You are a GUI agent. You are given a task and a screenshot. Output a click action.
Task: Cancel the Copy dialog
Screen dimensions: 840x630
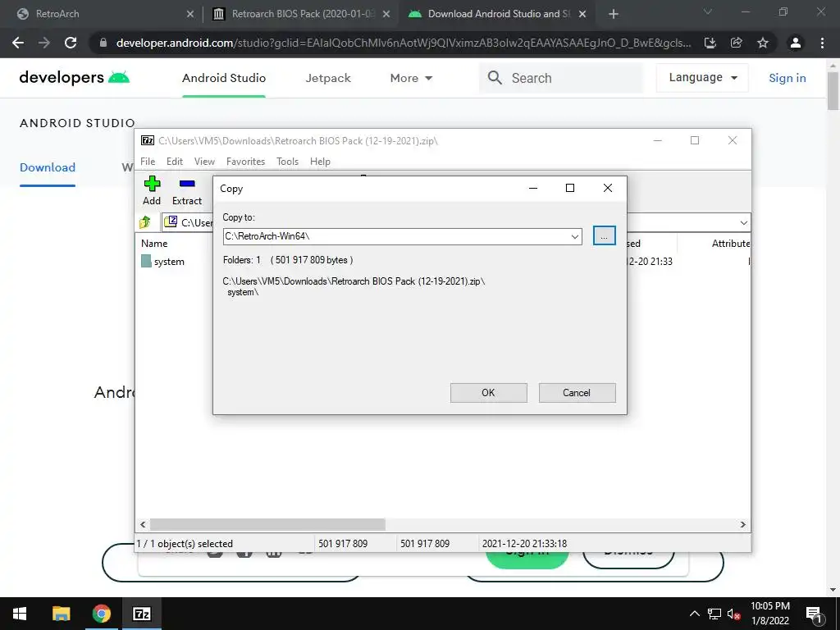pos(577,393)
